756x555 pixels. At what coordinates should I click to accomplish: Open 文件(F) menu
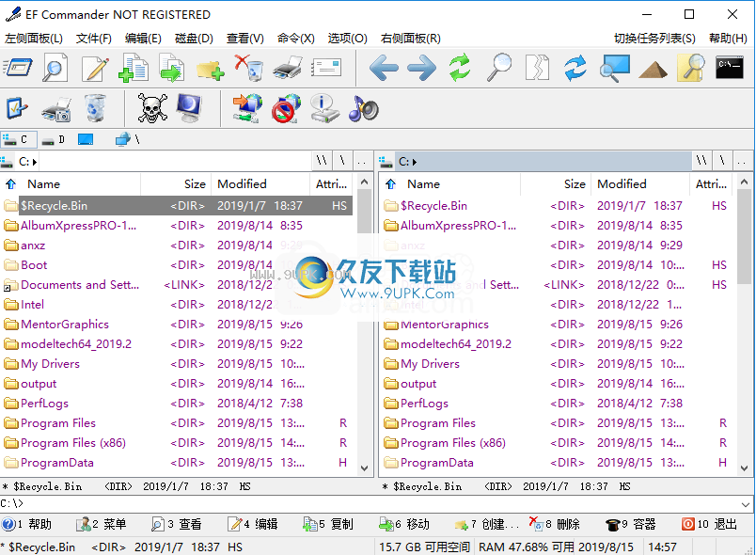tap(93, 39)
